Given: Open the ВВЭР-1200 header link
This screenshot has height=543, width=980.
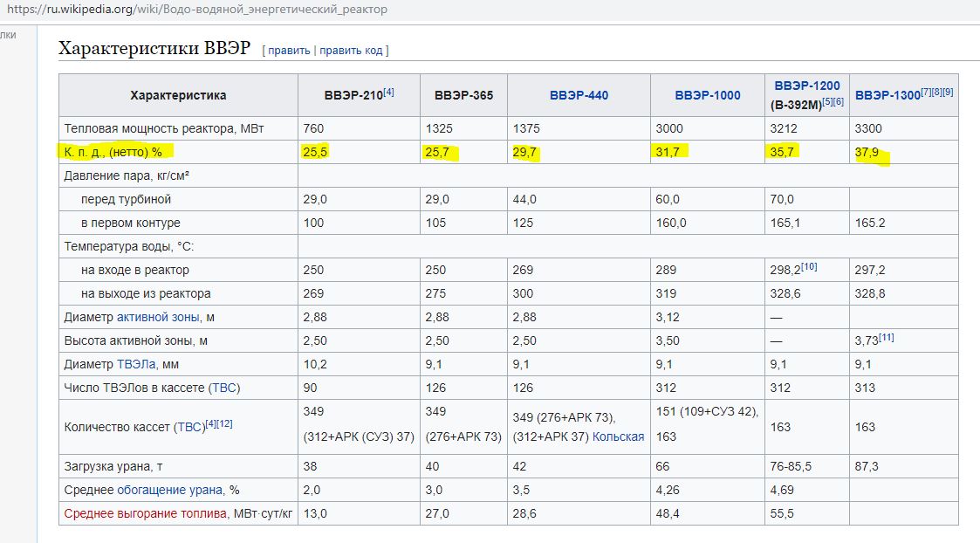Looking at the screenshot, I should 807,86.
